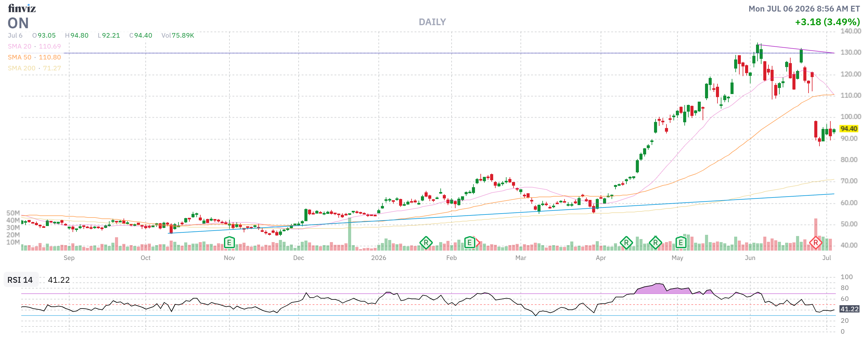Click the 2026 year label on time axis
This screenshot has width=868, height=341.
(378, 258)
